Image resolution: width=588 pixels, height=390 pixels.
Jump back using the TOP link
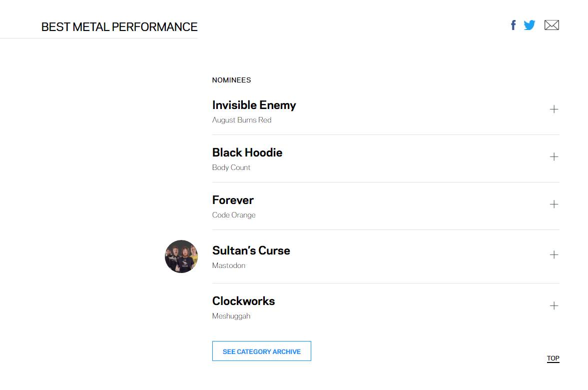click(553, 358)
